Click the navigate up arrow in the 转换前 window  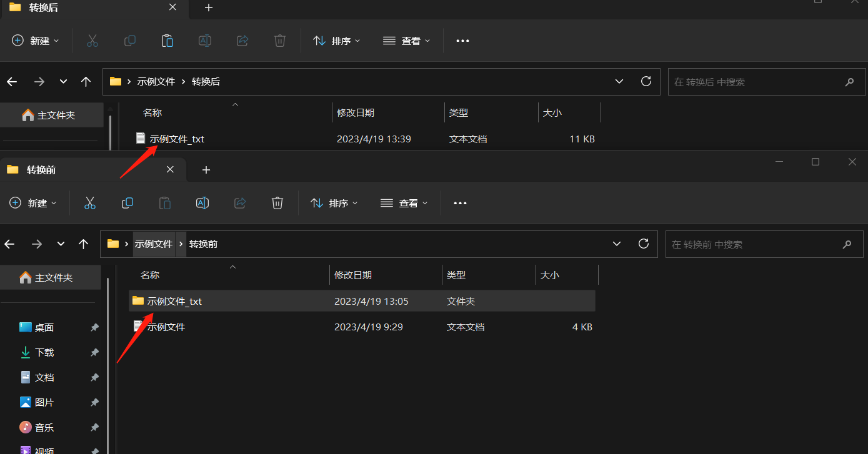click(84, 244)
